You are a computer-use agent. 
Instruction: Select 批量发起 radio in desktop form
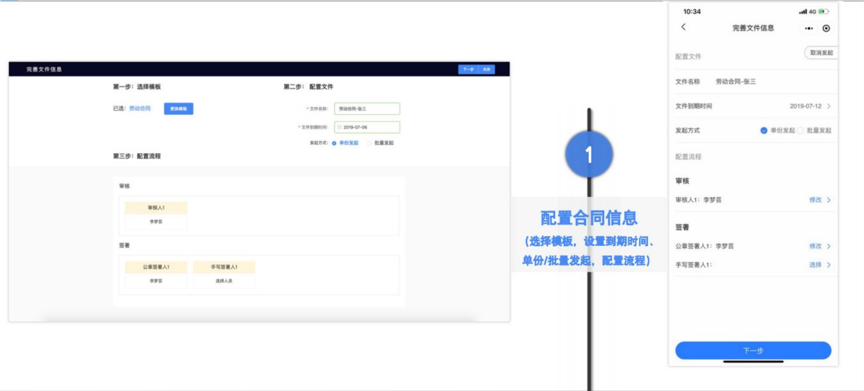[369, 143]
